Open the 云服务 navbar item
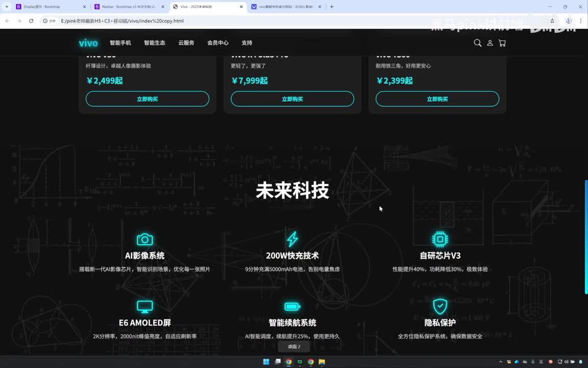The image size is (588, 368). (x=186, y=43)
